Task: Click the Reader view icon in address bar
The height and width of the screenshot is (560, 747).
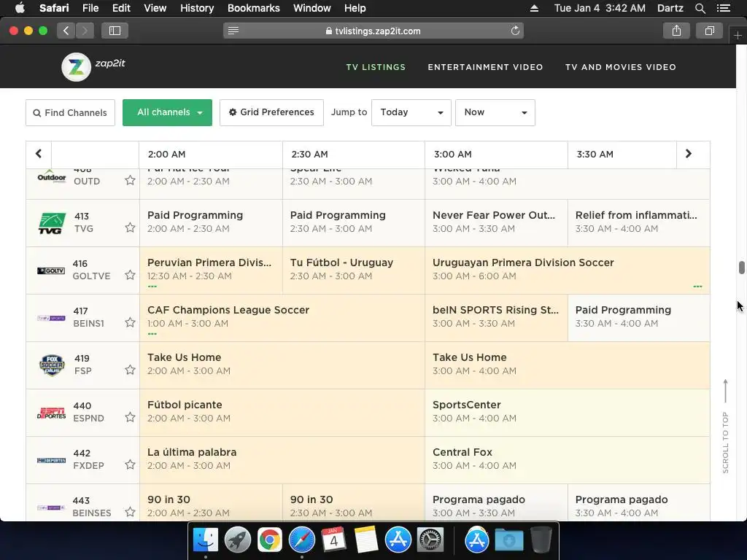Action: pyautogui.click(x=233, y=31)
